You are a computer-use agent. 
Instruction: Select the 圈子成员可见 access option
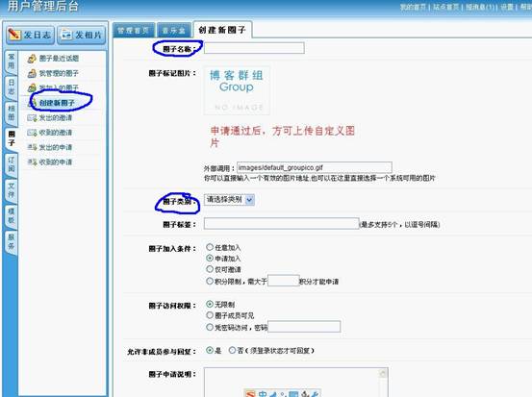210,315
